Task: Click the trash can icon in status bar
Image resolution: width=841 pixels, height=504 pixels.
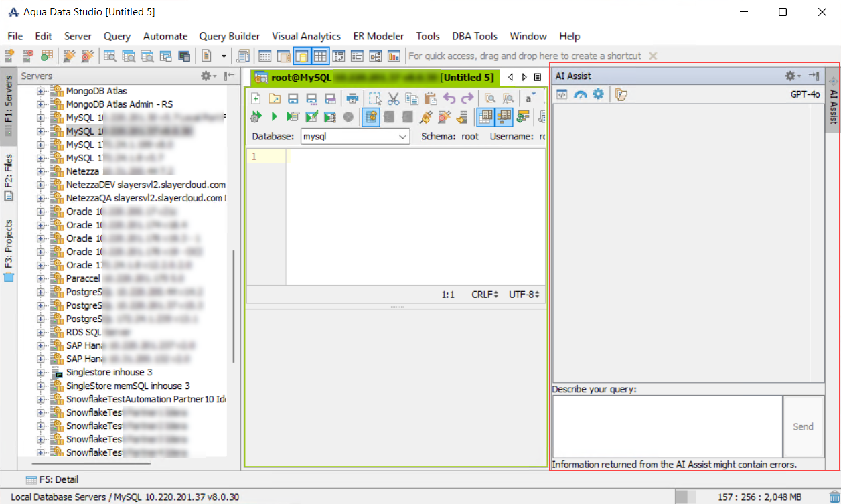Action: point(834,497)
